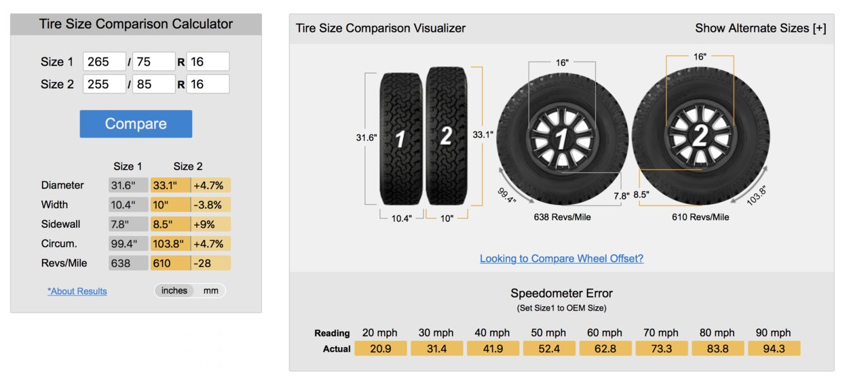868x379 pixels.
Task: Click the Compare button
Action: [x=136, y=124]
